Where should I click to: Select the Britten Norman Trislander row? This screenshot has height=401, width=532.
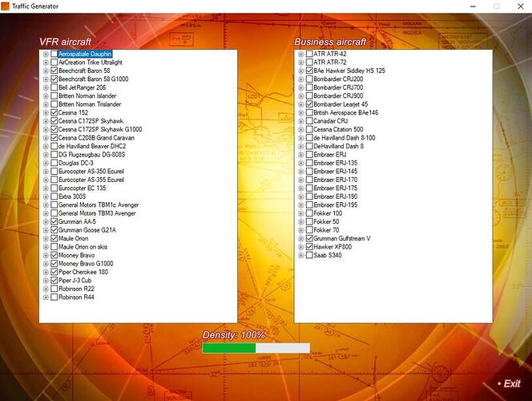coord(90,104)
